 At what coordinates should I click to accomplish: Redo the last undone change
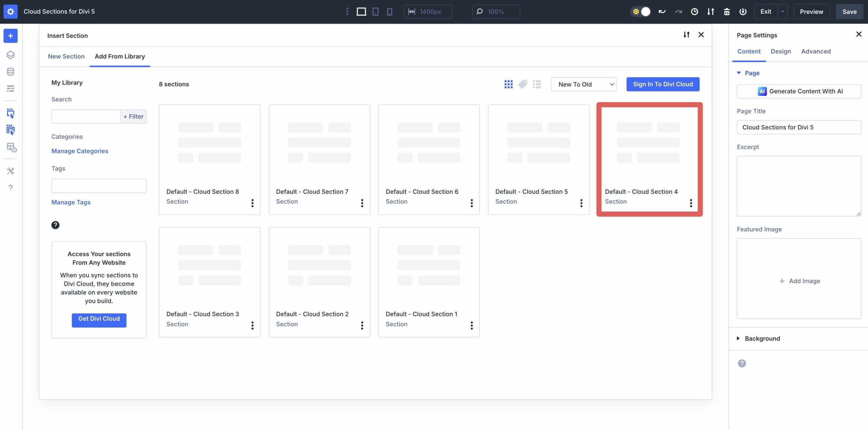tap(678, 11)
